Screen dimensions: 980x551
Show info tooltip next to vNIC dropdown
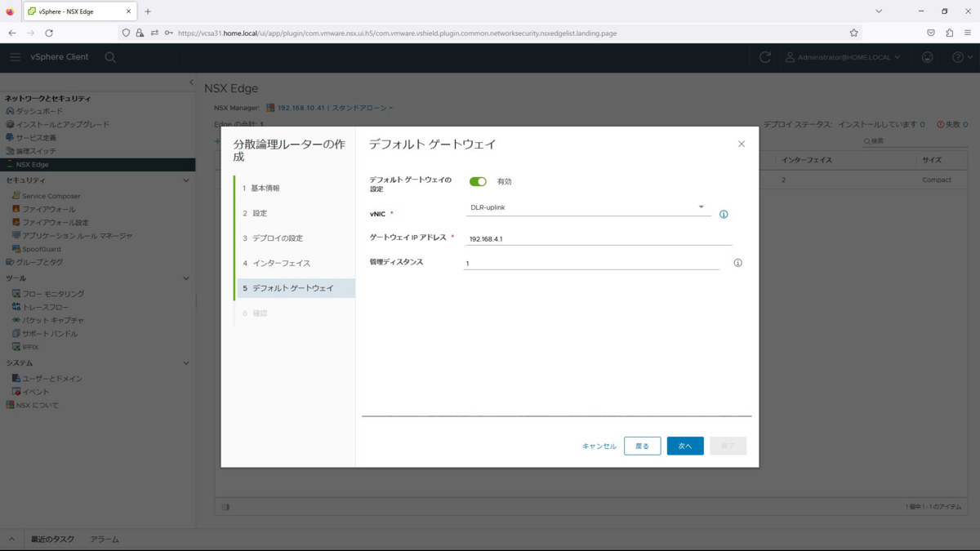[x=724, y=214]
